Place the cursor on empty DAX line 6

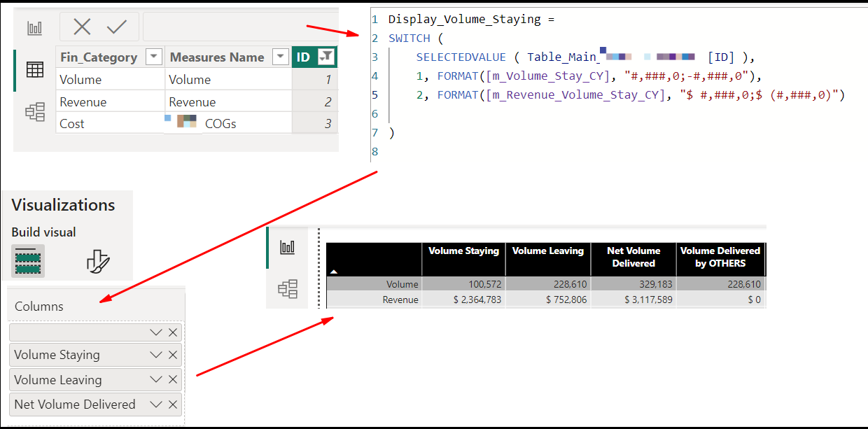616,114
